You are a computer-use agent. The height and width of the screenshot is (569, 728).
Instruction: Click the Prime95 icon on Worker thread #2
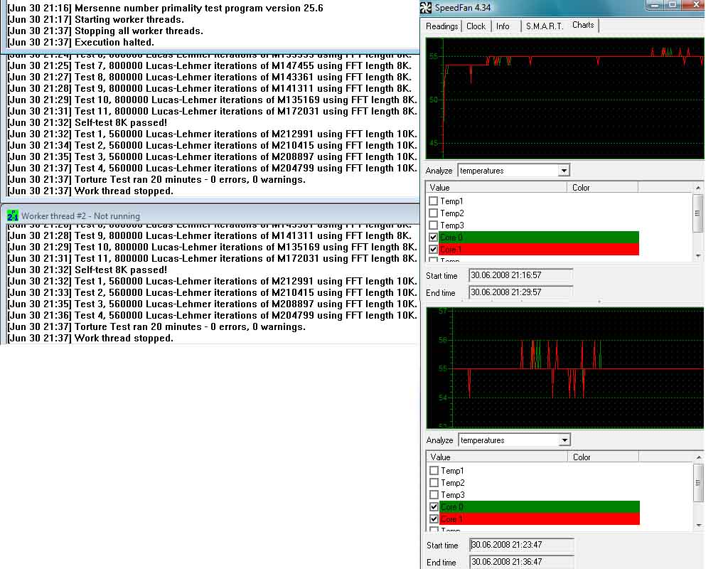coord(13,216)
